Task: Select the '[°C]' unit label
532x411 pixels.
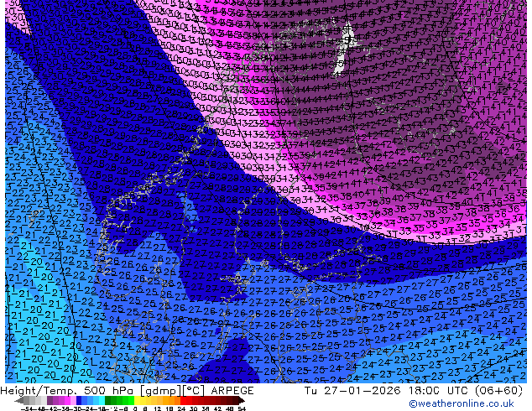Action: pyautogui.click(x=194, y=391)
